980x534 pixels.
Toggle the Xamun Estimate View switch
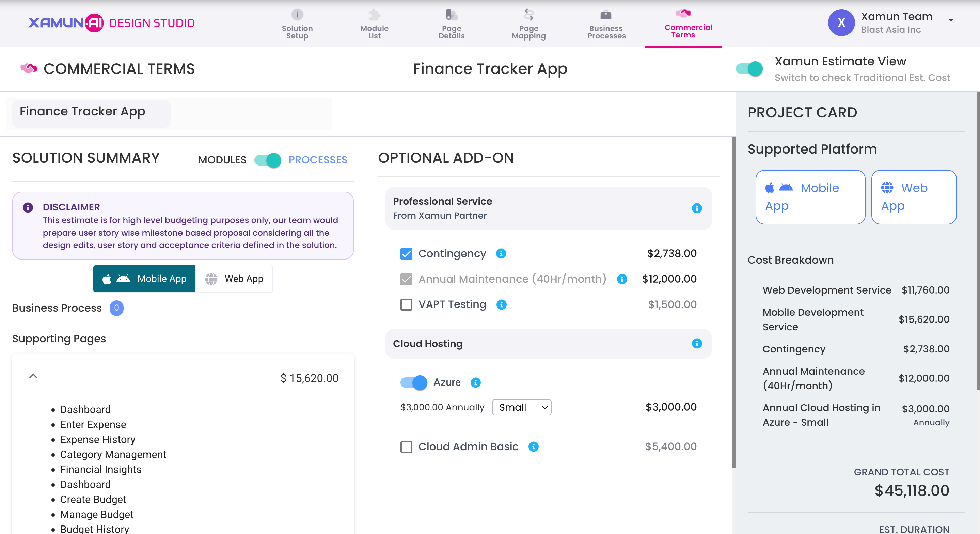[749, 69]
